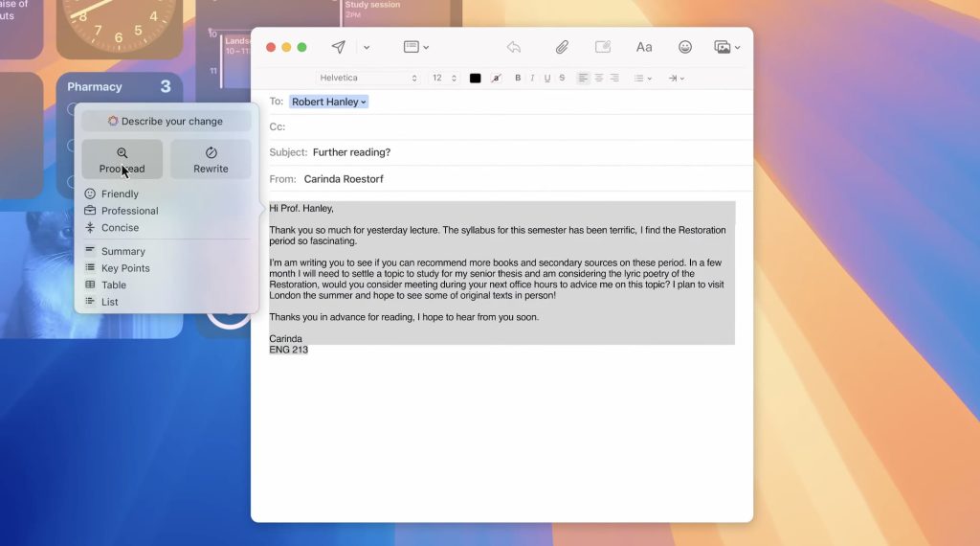
Task: Open the list style dropdown
Action: [x=643, y=79]
